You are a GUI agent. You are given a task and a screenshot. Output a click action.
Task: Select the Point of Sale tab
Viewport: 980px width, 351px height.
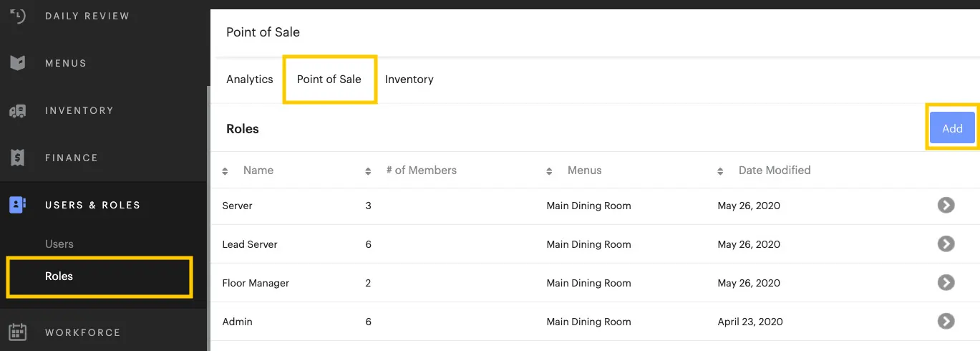(x=329, y=80)
